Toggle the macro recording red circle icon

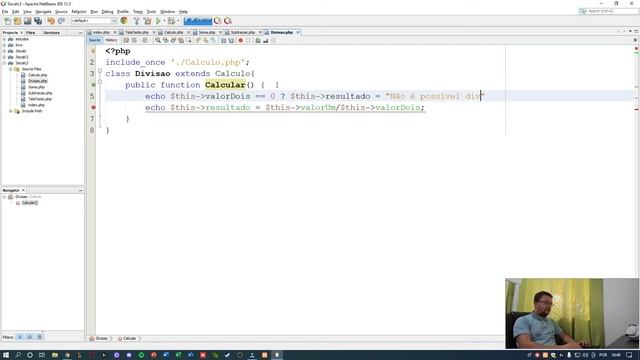pos(240,40)
